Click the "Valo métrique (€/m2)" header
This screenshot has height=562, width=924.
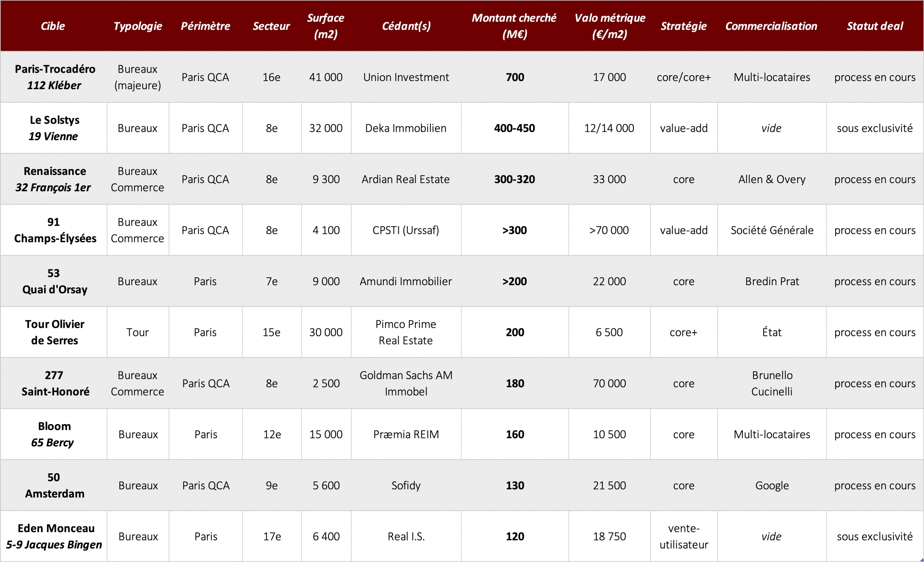609,26
